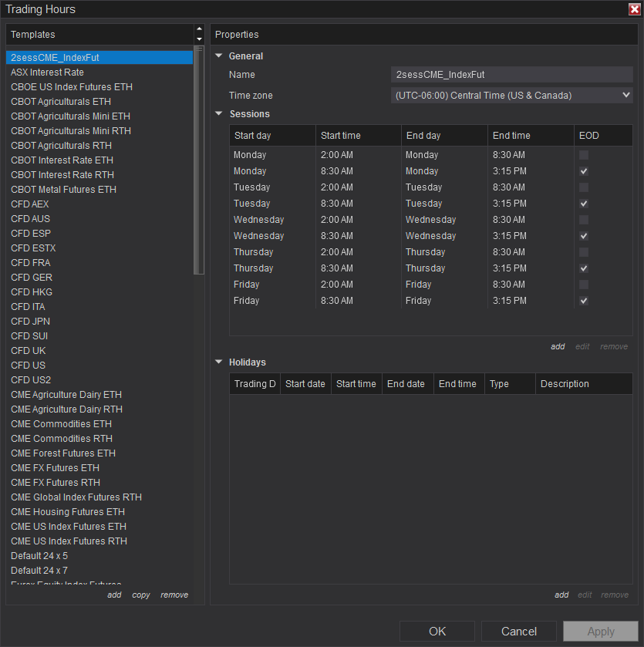This screenshot has height=647, width=644.
Task: Click Trading D column header in Holidays
Action: [255, 384]
